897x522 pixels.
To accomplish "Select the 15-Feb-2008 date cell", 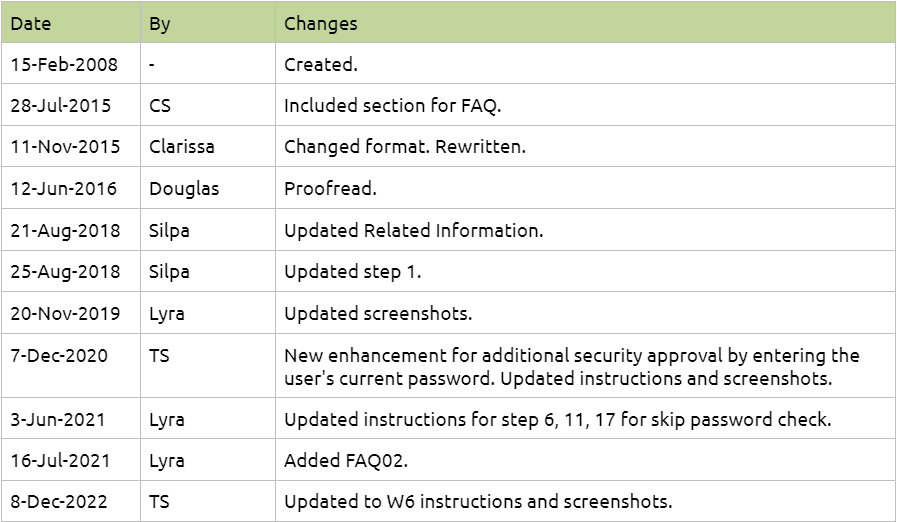I will coord(64,65).
